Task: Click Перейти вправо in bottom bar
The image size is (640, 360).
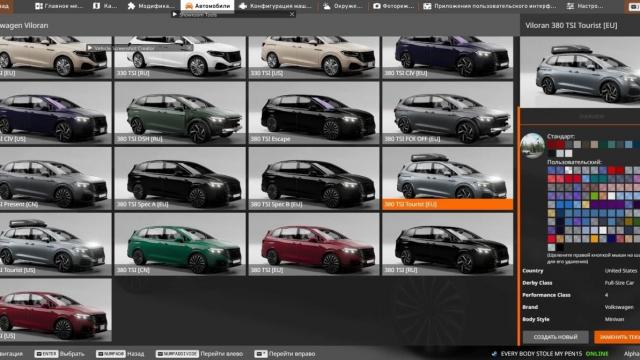Action: pos(285,354)
